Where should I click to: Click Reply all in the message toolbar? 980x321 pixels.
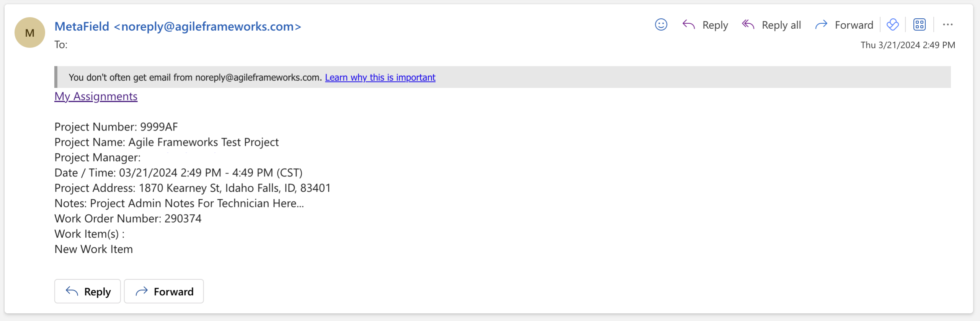point(771,25)
